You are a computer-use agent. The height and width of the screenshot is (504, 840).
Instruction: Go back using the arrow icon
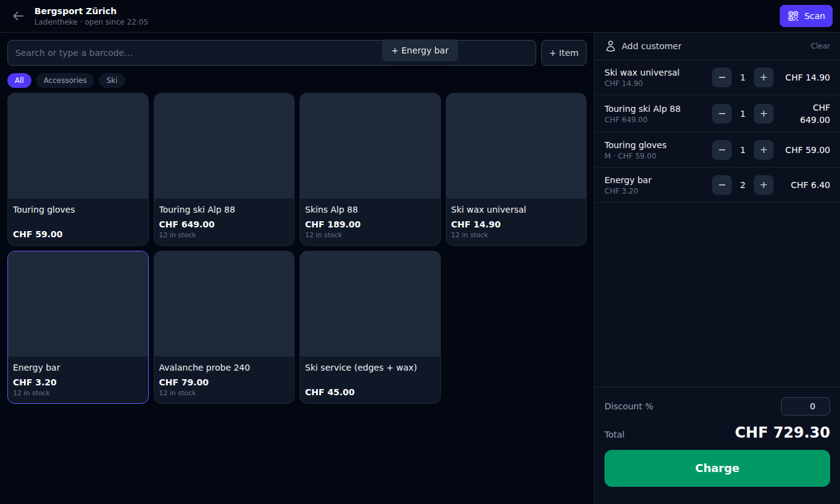click(x=18, y=16)
